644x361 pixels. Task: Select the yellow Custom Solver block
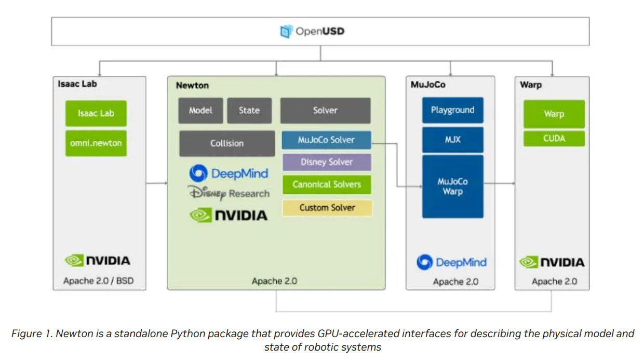[x=327, y=208]
